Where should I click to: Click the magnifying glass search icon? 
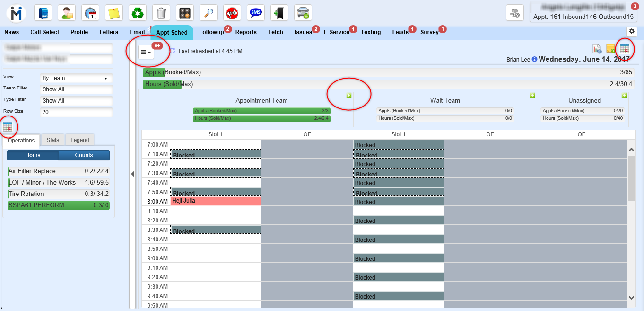click(x=209, y=13)
